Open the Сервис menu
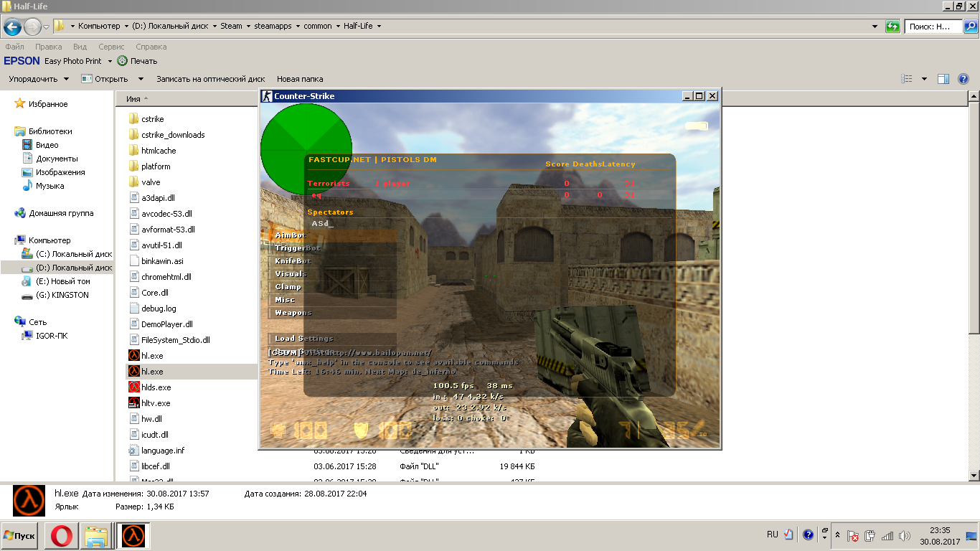Viewport: 980px width, 551px height. 111,47
